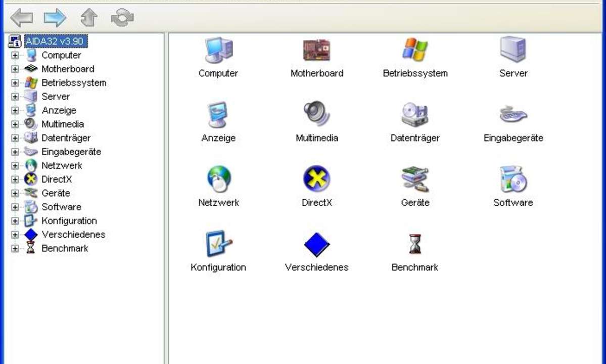
Task: Select Netzwerk in the tree sidebar
Action: 62,166
